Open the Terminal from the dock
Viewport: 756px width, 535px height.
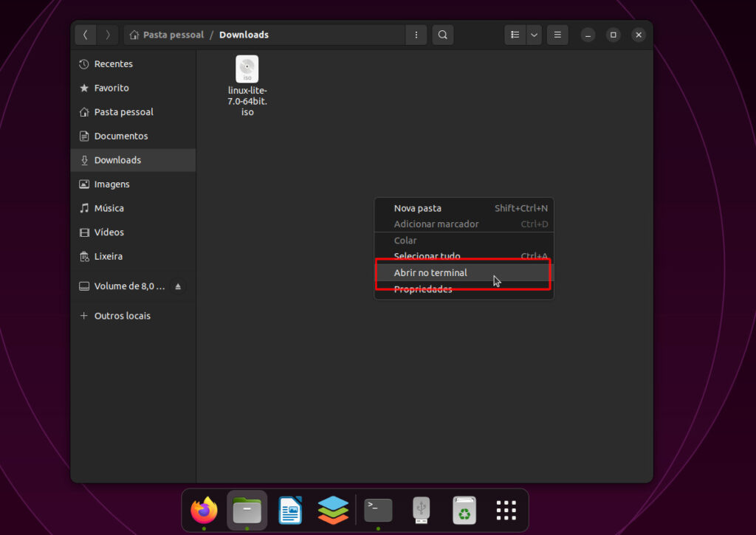pos(378,510)
